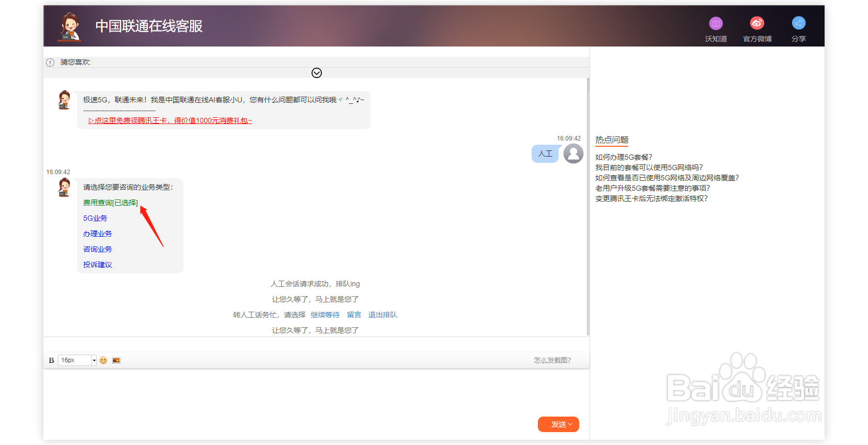Image resolution: width=868 pixels, height=445 pixels.
Task: Click the 中国联通在线客服 title
Action: click(x=149, y=26)
